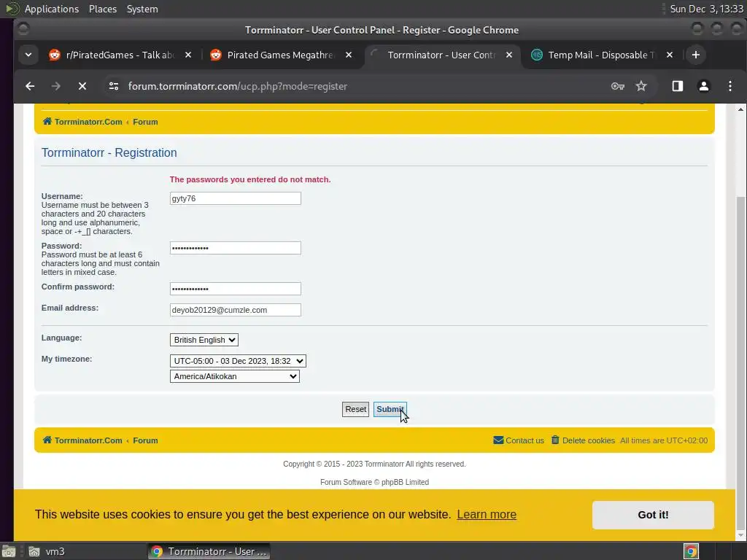Open the Contact us link
The image size is (747, 560).
[525, 440]
